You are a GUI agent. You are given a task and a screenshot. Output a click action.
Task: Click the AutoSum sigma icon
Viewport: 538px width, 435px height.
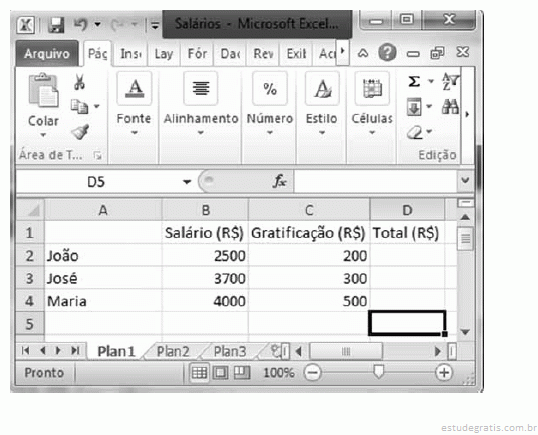pos(414,82)
